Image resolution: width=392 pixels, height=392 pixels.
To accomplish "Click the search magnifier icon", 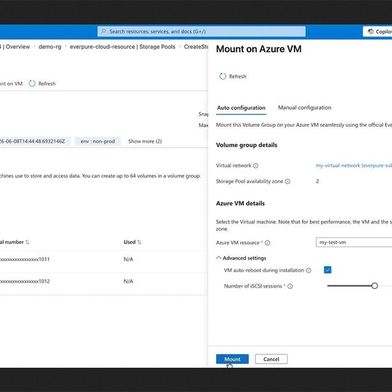I will tap(103, 31).
